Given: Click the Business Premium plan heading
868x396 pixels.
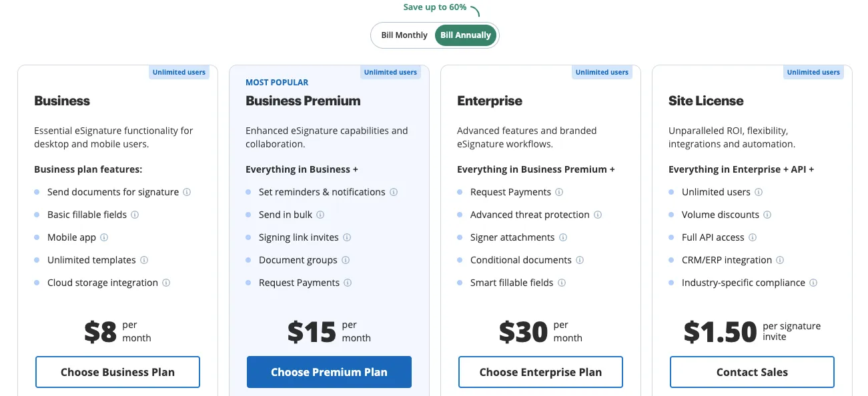Looking at the screenshot, I should coord(303,101).
